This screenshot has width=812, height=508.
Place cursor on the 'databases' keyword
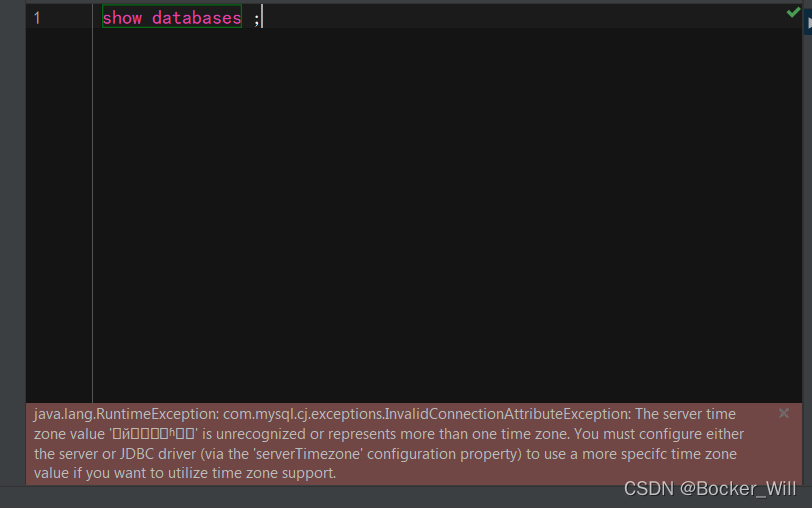pos(196,18)
